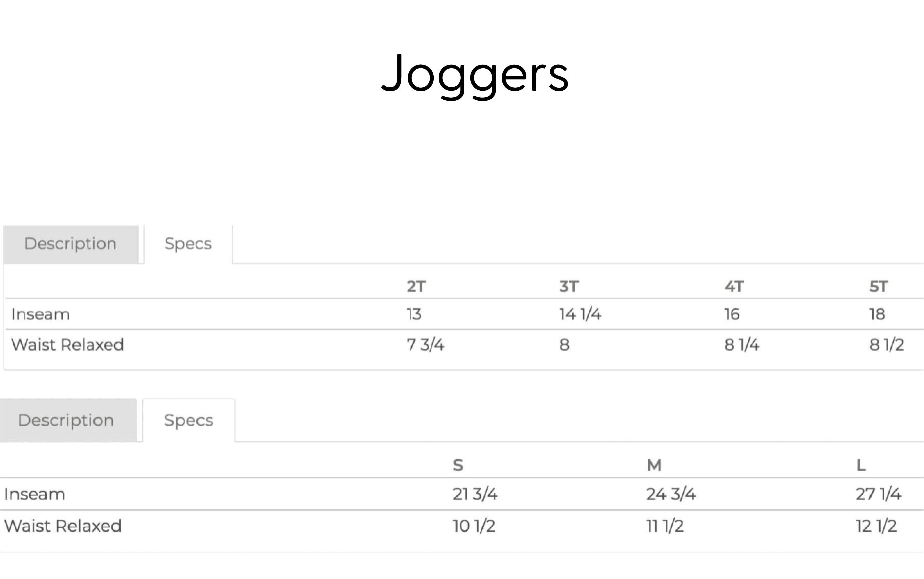The width and height of the screenshot is (924, 579).
Task: Select the Specs tab in toddler chart
Action: click(188, 243)
